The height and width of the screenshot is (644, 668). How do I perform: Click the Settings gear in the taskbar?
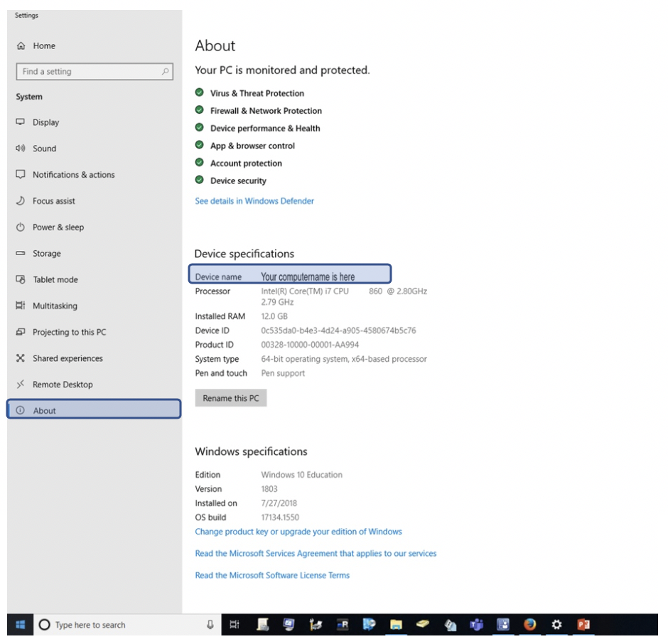[x=556, y=625]
